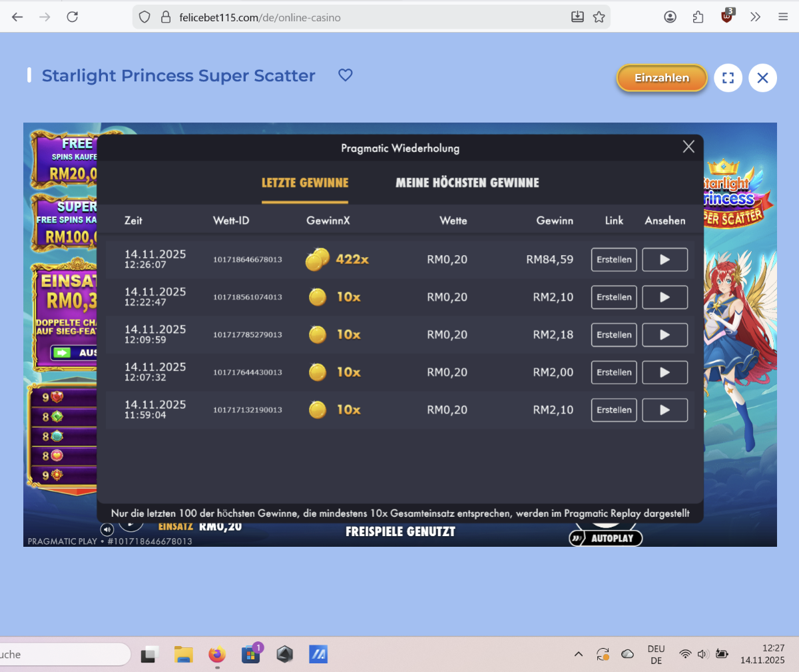Switch to Meine Höchsten Gewinne tab
The image size is (799, 672).
(x=467, y=182)
